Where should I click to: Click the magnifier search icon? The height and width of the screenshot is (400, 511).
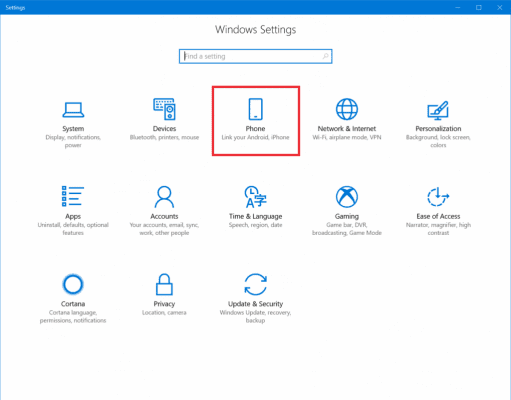click(x=326, y=56)
